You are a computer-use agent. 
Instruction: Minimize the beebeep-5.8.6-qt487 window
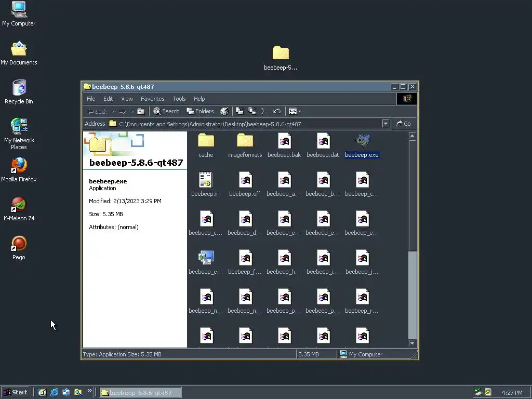tap(394, 87)
